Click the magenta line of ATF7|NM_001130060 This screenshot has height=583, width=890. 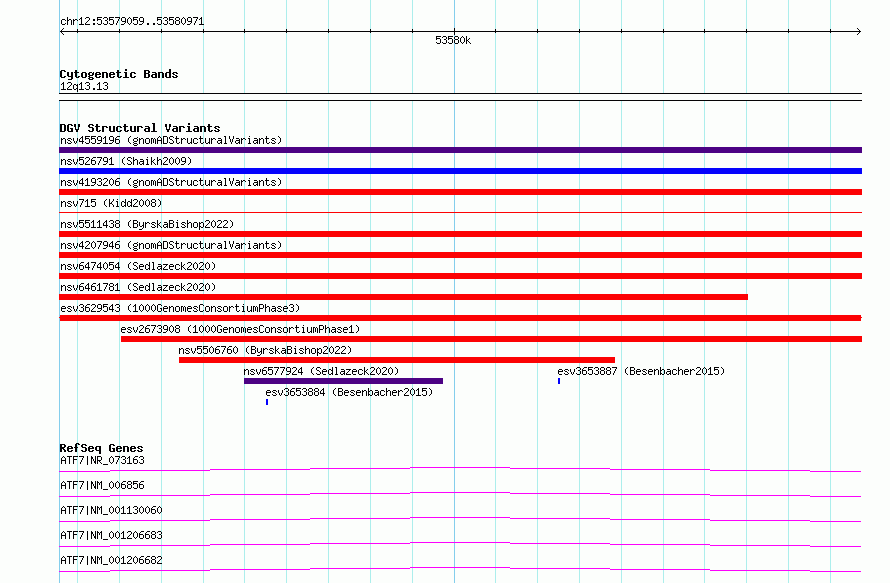pyautogui.click(x=460, y=519)
